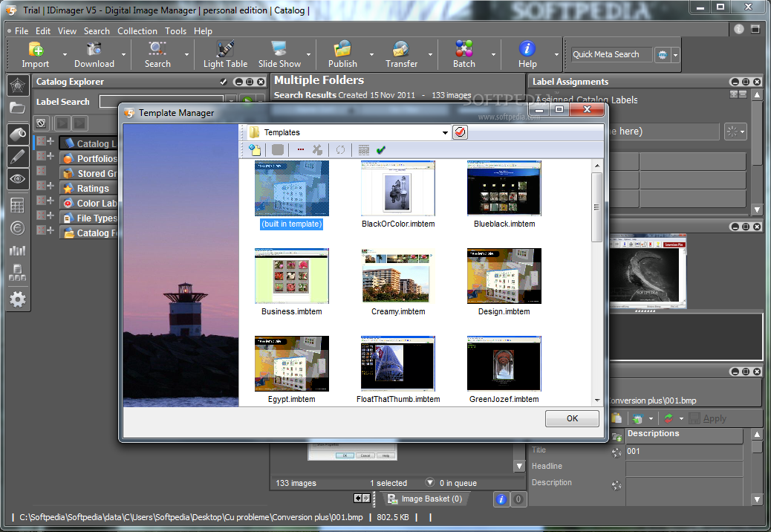771x532 pixels.
Task: Click the Import toolbar icon
Action: tap(36, 49)
